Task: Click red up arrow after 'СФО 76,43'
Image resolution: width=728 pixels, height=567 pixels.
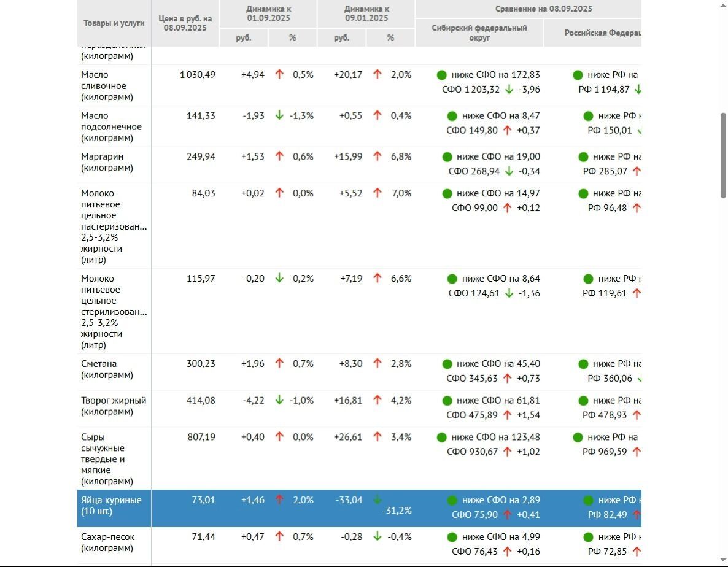Action: (x=507, y=551)
